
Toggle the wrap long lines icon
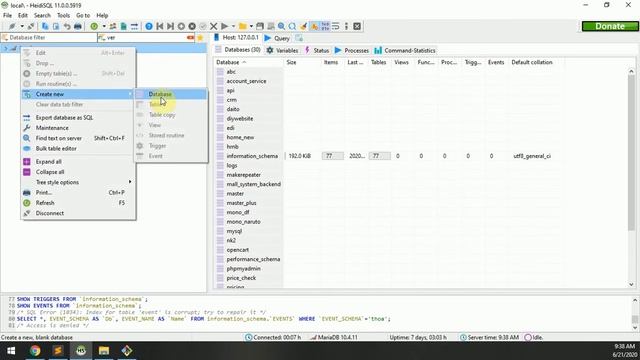[336, 26]
